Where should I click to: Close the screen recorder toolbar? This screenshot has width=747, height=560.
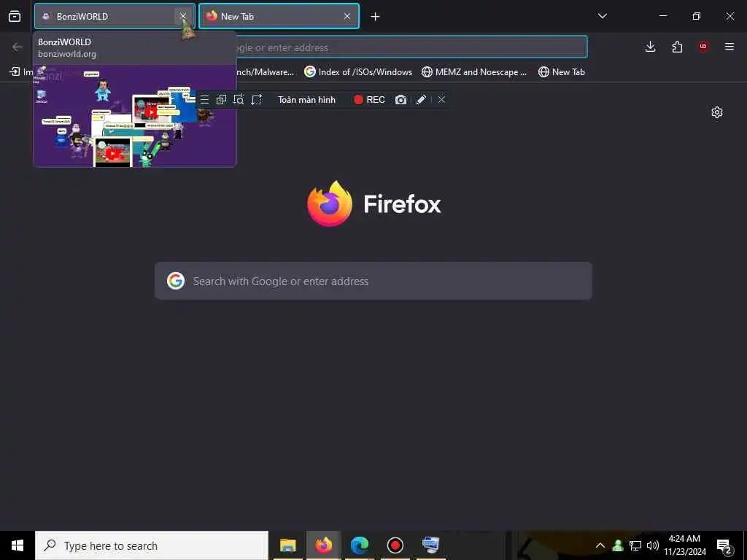(441, 99)
